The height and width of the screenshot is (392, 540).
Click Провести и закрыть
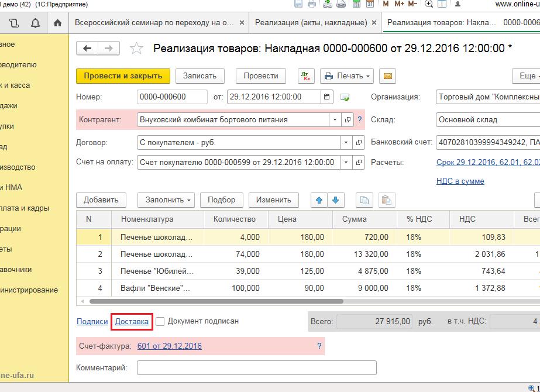coord(123,76)
